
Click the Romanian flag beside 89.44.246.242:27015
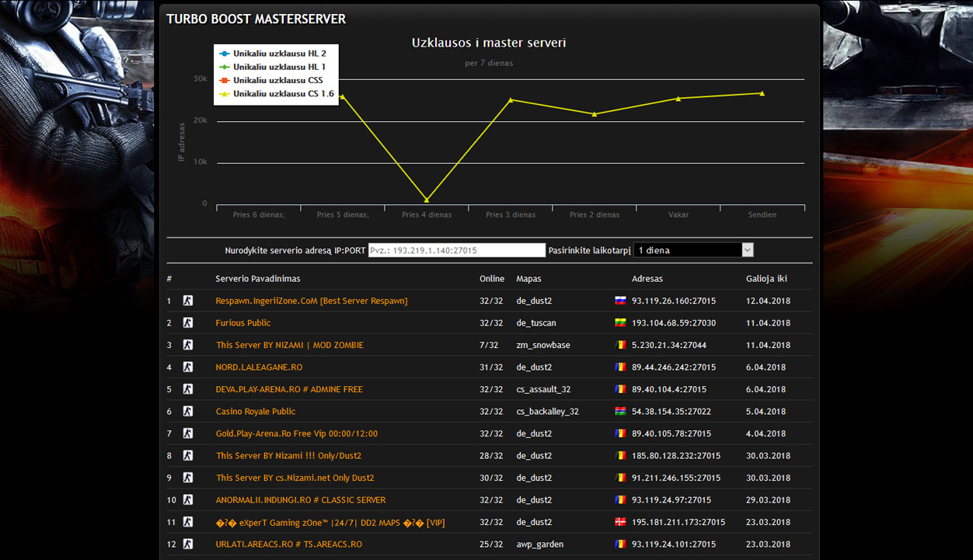click(620, 367)
